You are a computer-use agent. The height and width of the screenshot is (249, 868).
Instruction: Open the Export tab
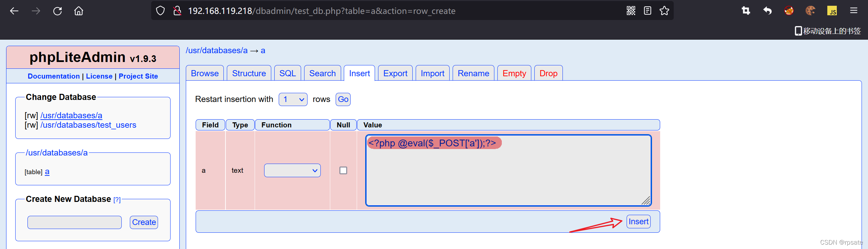(395, 73)
